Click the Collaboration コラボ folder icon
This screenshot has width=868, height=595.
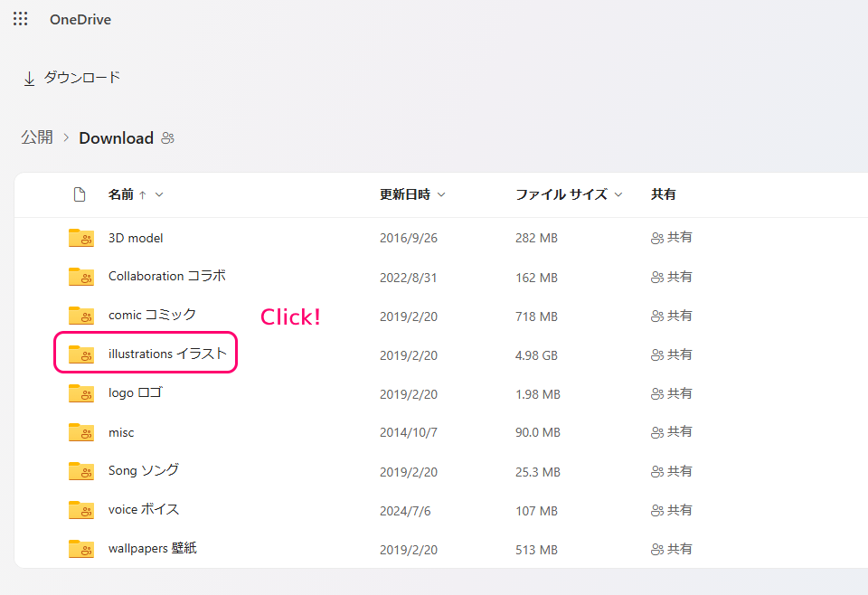(81, 277)
